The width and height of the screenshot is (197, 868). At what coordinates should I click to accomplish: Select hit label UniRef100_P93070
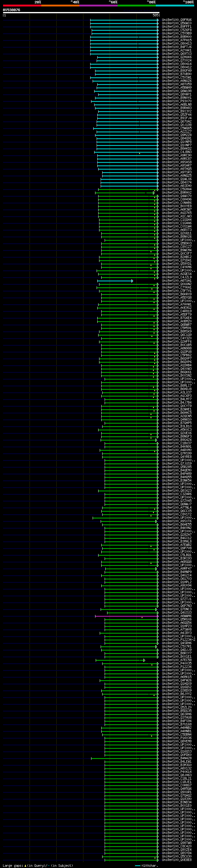176,101
